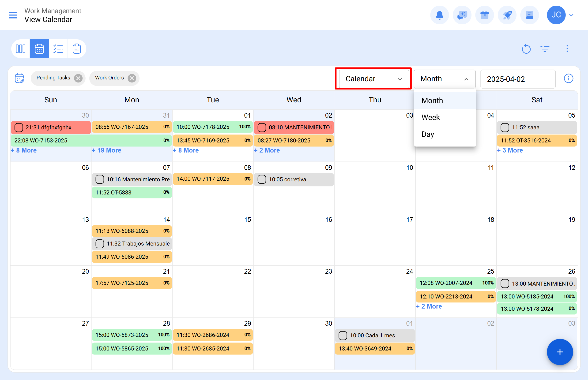Select Day from the dropdown list
Image resolution: width=588 pixels, height=380 pixels.
[445, 134]
